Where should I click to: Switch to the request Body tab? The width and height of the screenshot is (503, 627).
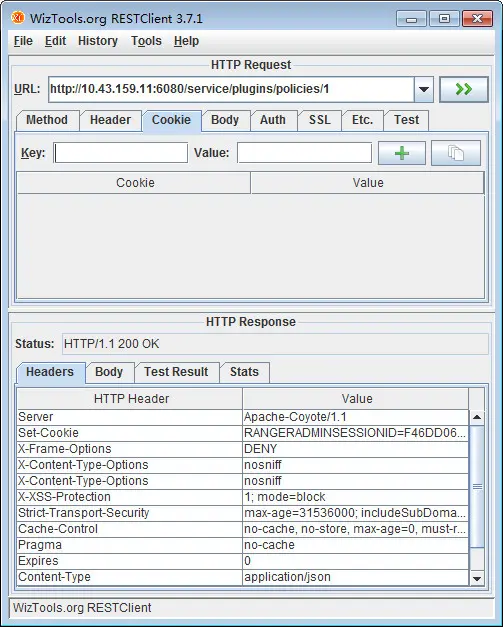click(225, 120)
